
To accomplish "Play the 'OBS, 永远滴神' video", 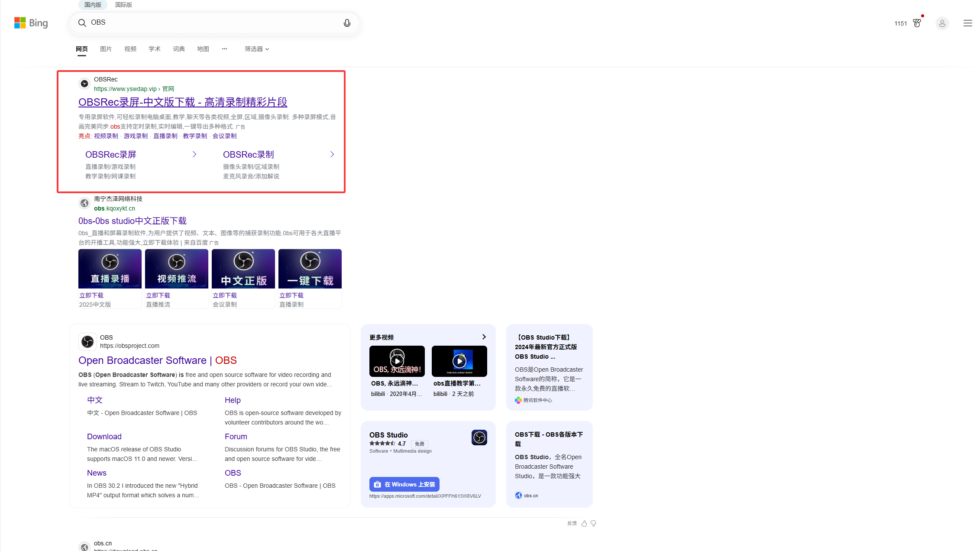I will pyautogui.click(x=397, y=361).
